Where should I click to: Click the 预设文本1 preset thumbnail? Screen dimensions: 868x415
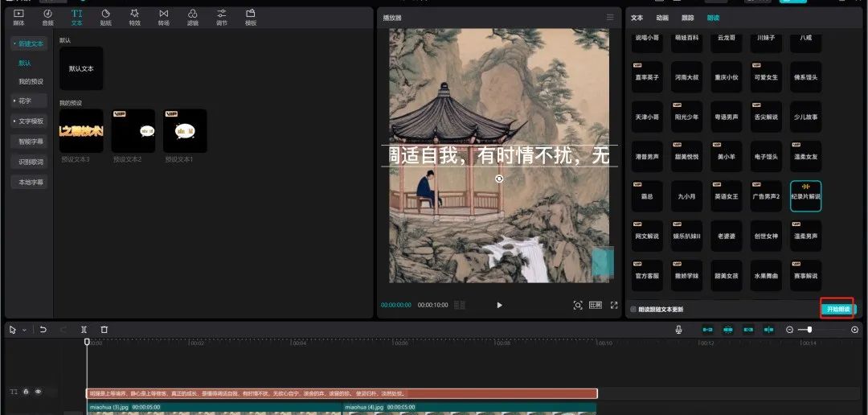tap(186, 131)
